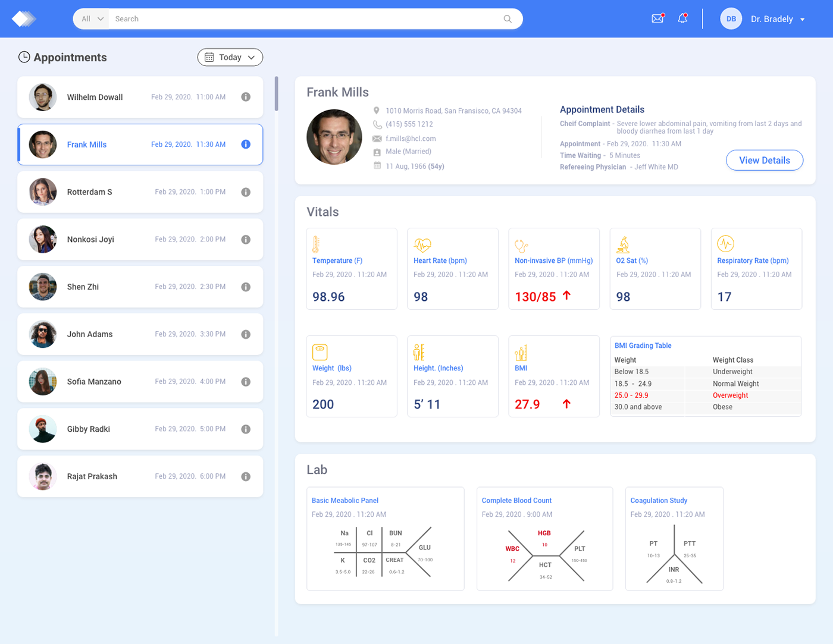Screen dimensions: 833x644
Task: Click the Non-invasive BP (mmHg) label
Action: (554, 260)
